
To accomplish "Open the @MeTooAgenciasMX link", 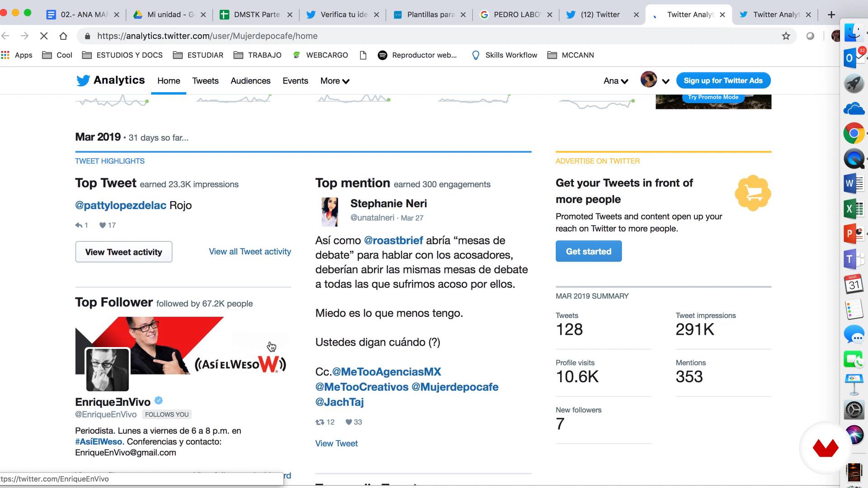I will [387, 372].
